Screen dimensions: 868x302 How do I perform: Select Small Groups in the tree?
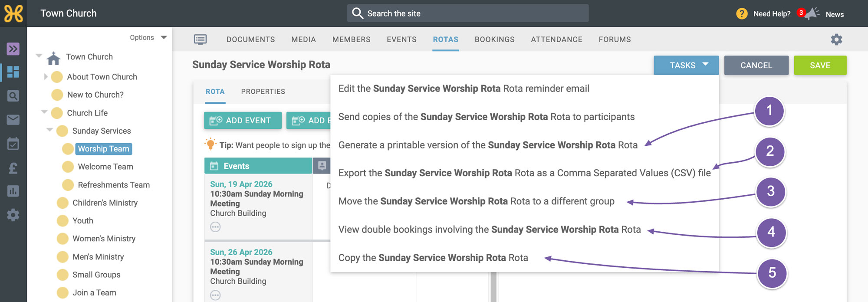[96, 275]
